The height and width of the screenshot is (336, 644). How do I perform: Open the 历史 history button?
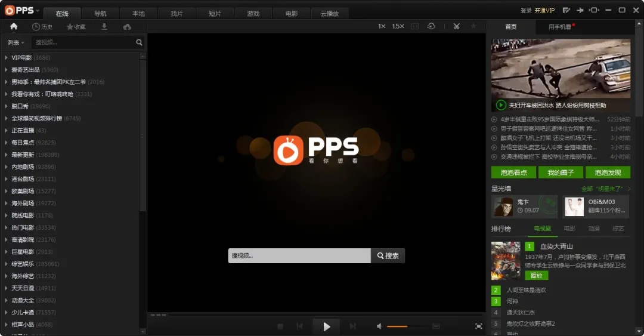42,27
